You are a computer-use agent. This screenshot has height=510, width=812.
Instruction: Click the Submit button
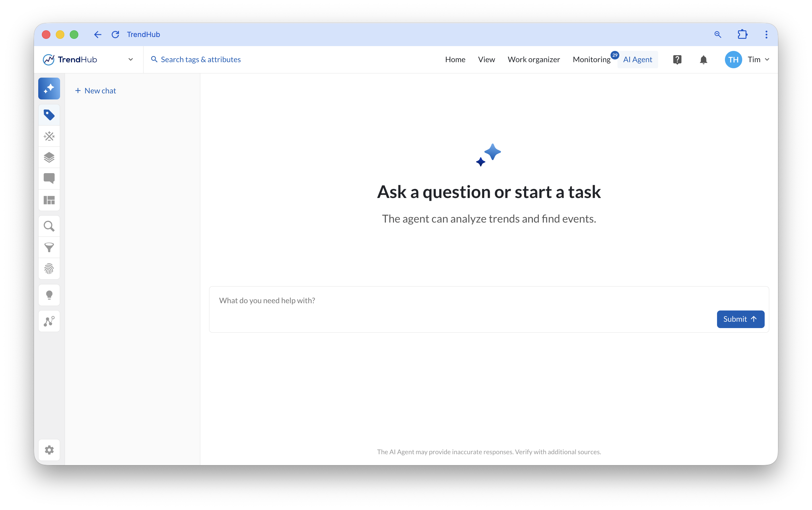pyautogui.click(x=740, y=319)
